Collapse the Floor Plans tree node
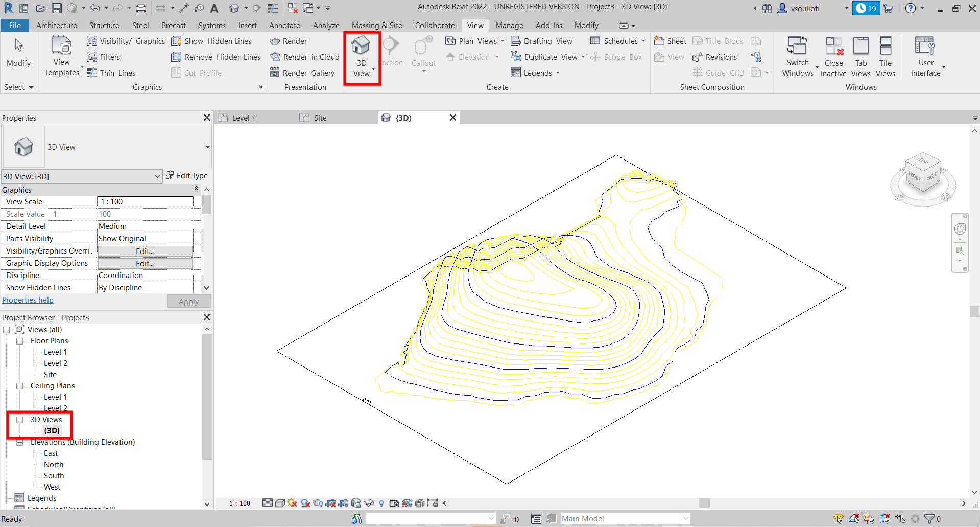Viewport: 980px width, 527px height. [x=19, y=341]
